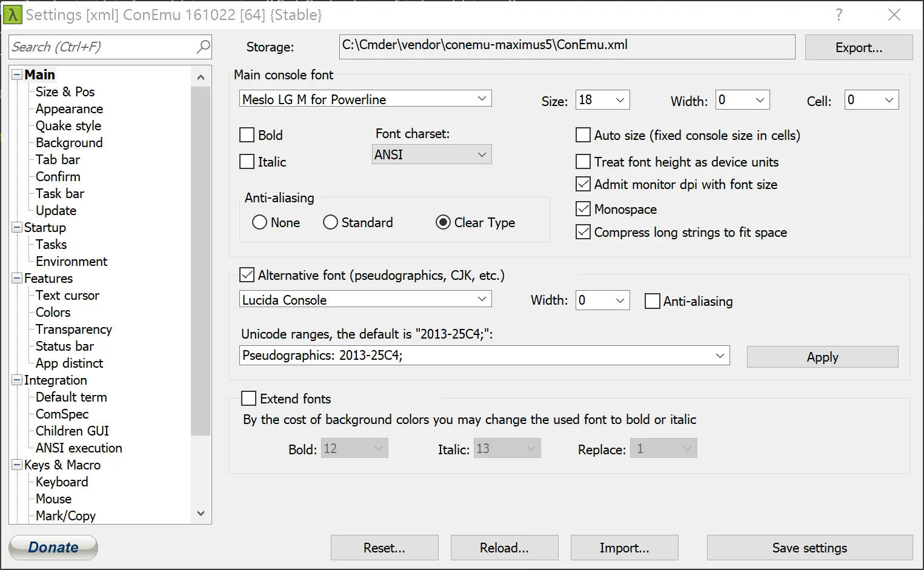Open Mark/Copy settings page
Image resolution: width=924 pixels, height=570 pixels.
click(65, 516)
